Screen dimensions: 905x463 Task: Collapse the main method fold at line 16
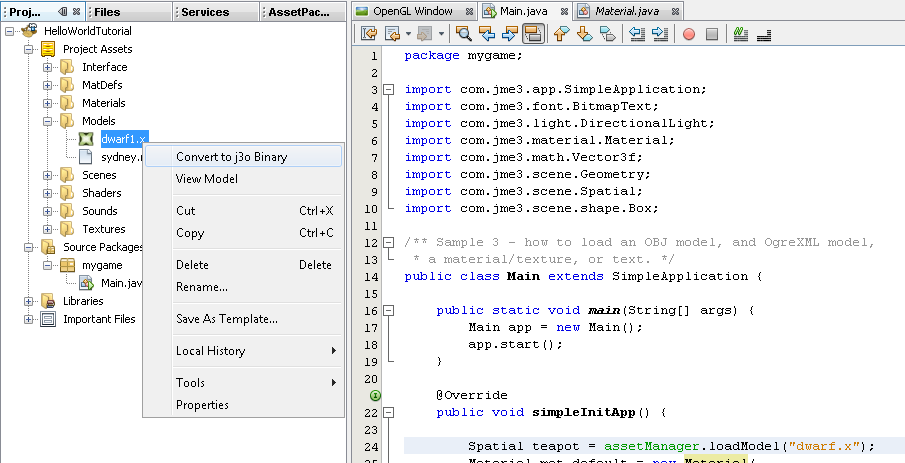pyautogui.click(x=389, y=311)
